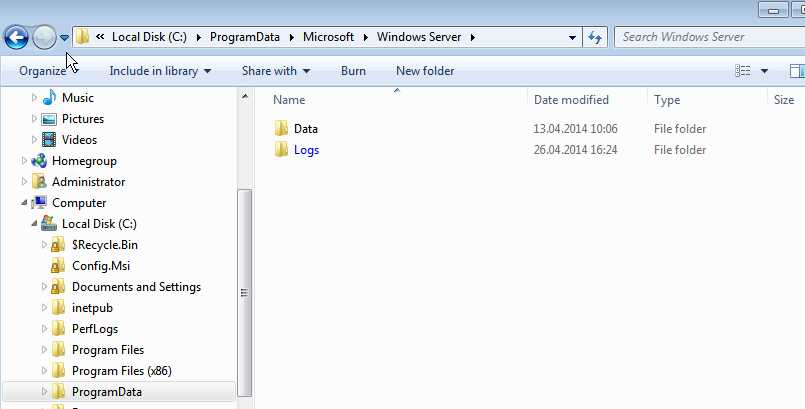Image resolution: width=805 pixels, height=409 pixels.
Task: Expand the Pictures tree node
Action: point(34,119)
